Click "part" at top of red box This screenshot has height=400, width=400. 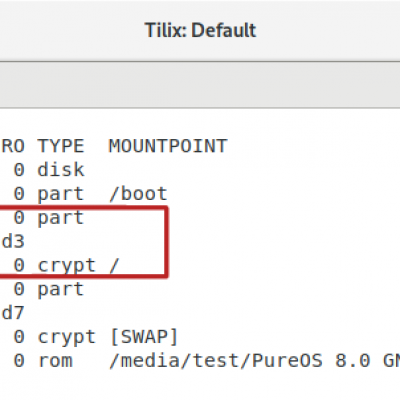pyautogui.click(x=61, y=219)
